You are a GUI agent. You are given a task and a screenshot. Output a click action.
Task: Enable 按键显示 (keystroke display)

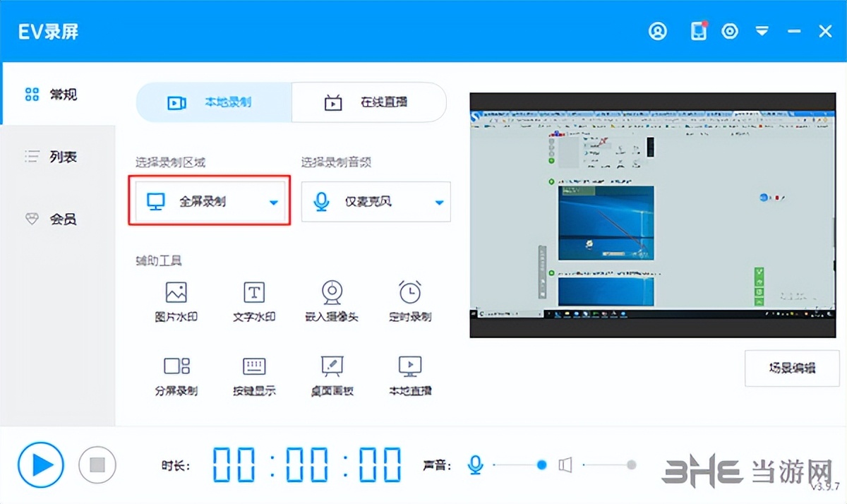(253, 374)
